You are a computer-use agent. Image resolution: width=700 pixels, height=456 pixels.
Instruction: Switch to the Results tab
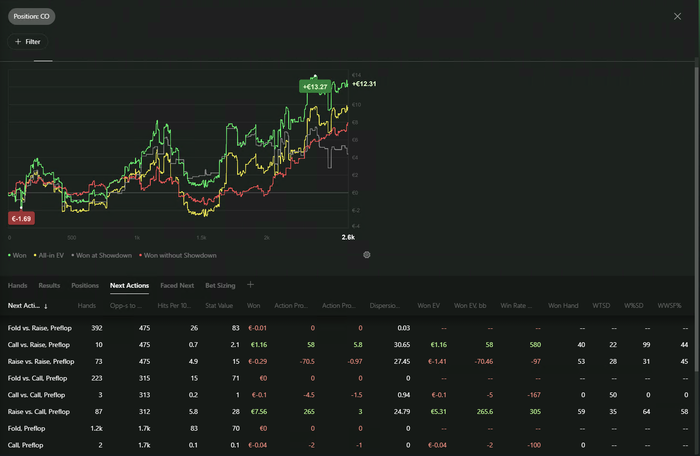[49, 285]
